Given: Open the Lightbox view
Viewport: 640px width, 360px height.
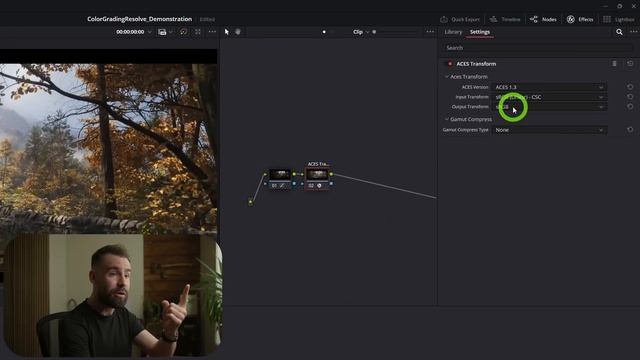Looking at the screenshot, I should click(x=619, y=19).
